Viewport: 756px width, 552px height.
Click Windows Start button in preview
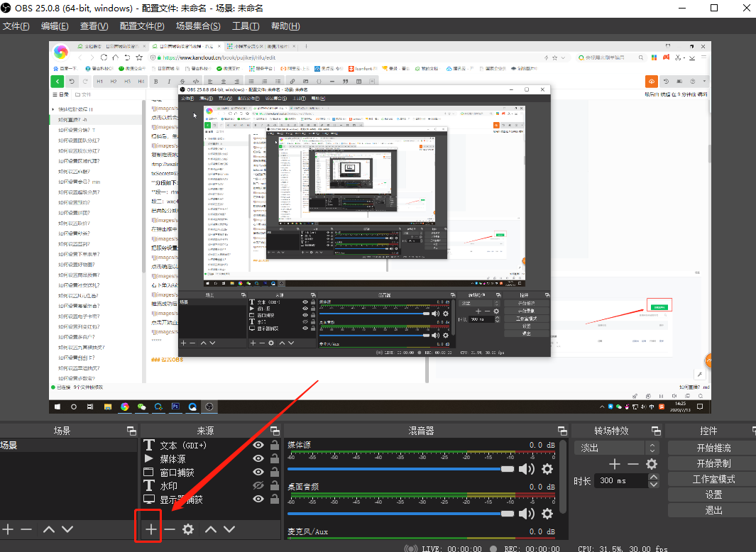pyautogui.click(x=57, y=407)
